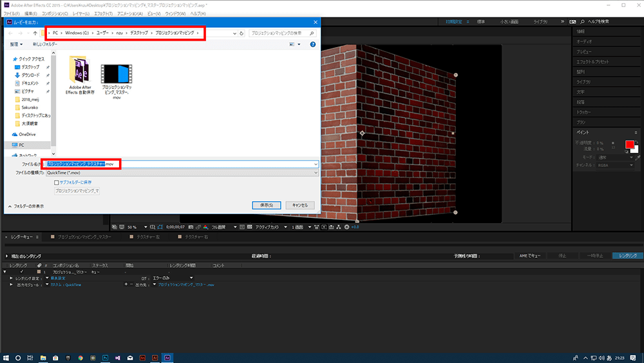Collapse folders via 'フォルダーの非表示'
The image size is (644, 363).
tap(26, 206)
